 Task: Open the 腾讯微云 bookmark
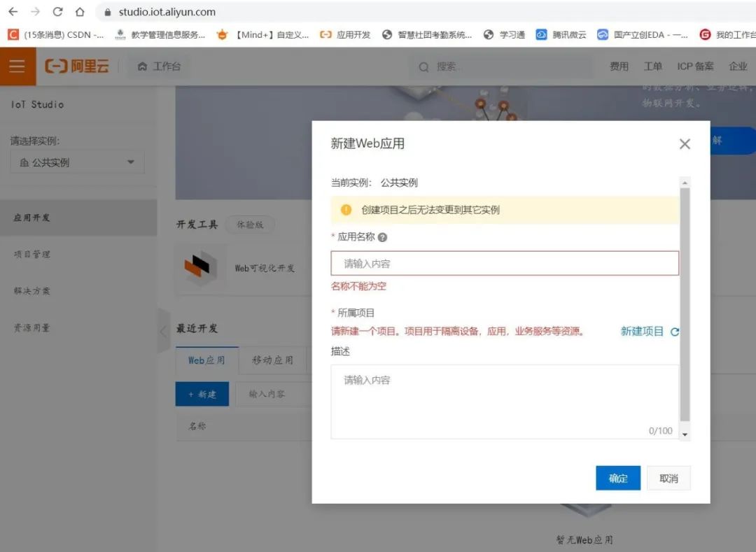(x=561, y=35)
